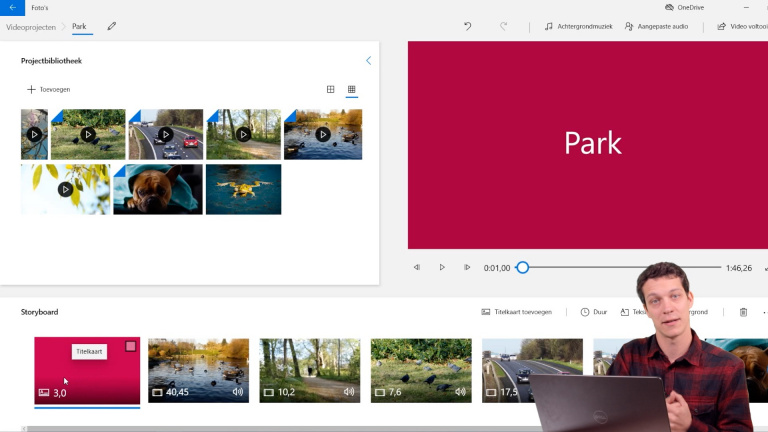Click the preview timeline seek slider handle
The width and height of the screenshot is (768, 432).
click(522, 268)
